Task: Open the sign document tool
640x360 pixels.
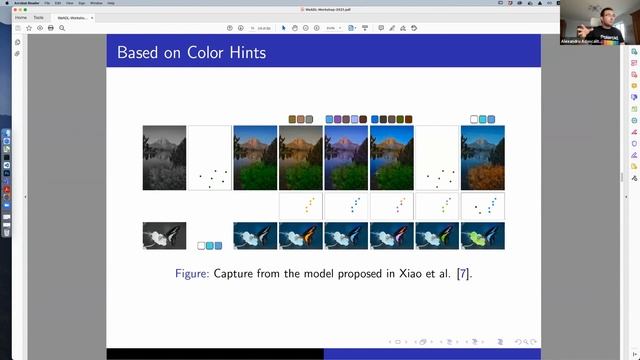Action: click(x=403, y=28)
